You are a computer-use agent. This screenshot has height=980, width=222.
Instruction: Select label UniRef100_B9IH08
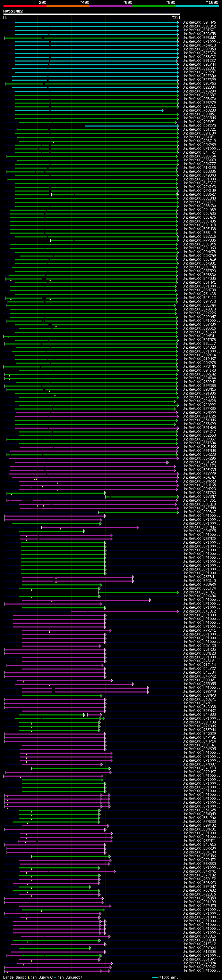coord(199,428)
